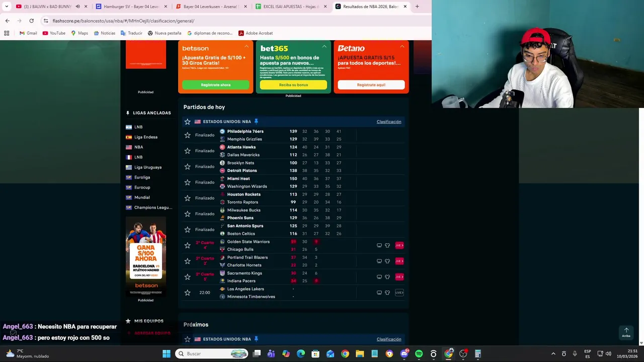Viewport: 644px width, 362px height.
Task: Open the Barcelona vs Atlético Madrid betsson banner
Action: [x=146, y=256]
